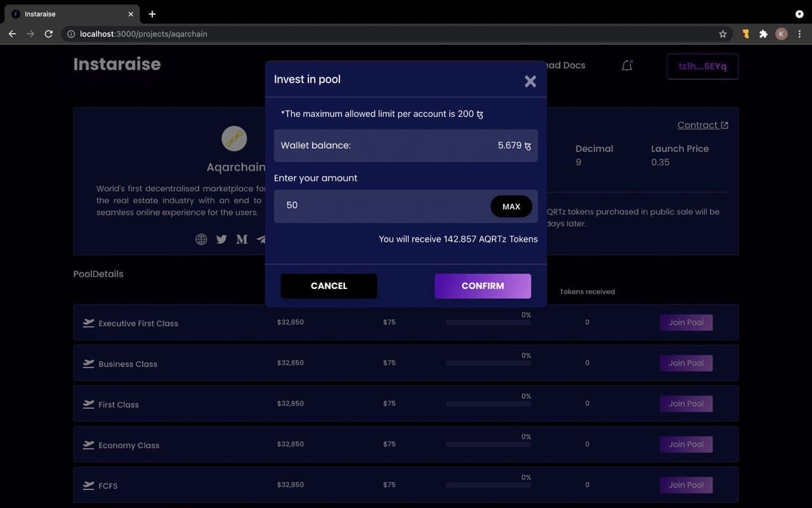Click the Launch Price 0.35 value
Image resolution: width=812 pixels, height=508 pixels.
pos(660,162)
